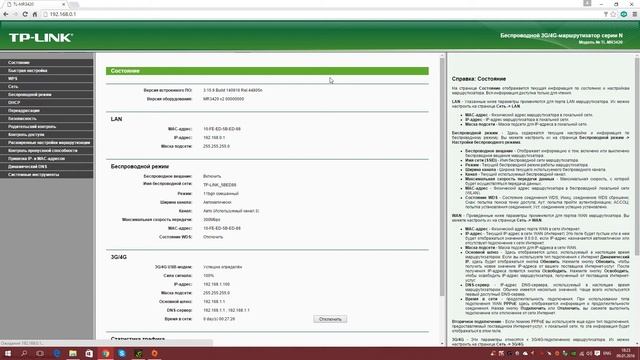The height and width of the screenshot is (360, 640).
Task: Open the Системные инструменты menu item
Action: tap(47, 174)
